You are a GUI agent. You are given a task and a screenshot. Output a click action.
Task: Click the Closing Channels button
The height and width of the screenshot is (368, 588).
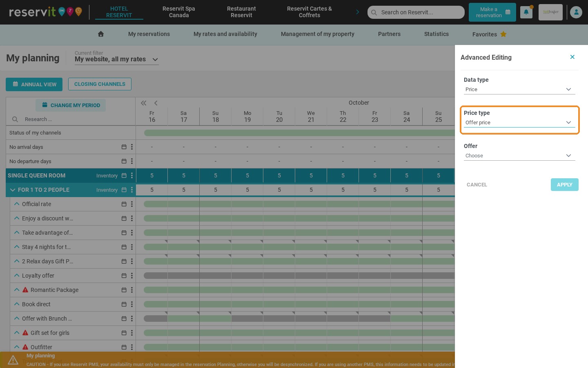(x=100, y=84)
